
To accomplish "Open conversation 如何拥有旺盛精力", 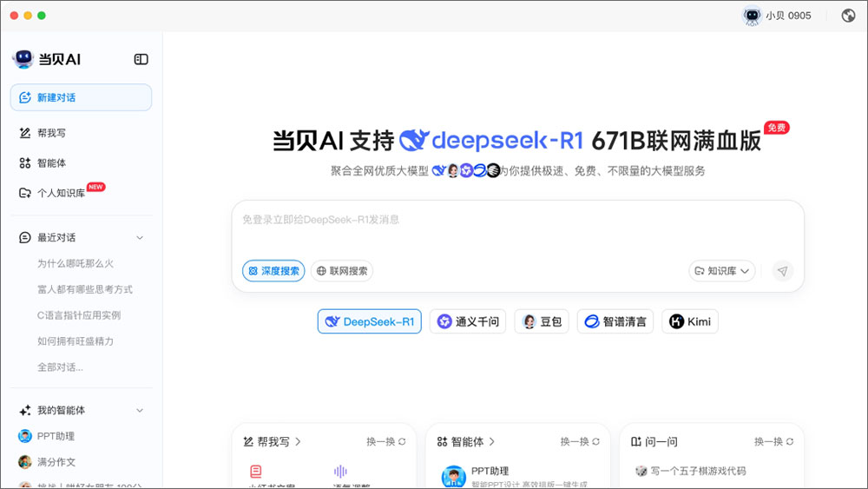I will click(x=76, y=341).
